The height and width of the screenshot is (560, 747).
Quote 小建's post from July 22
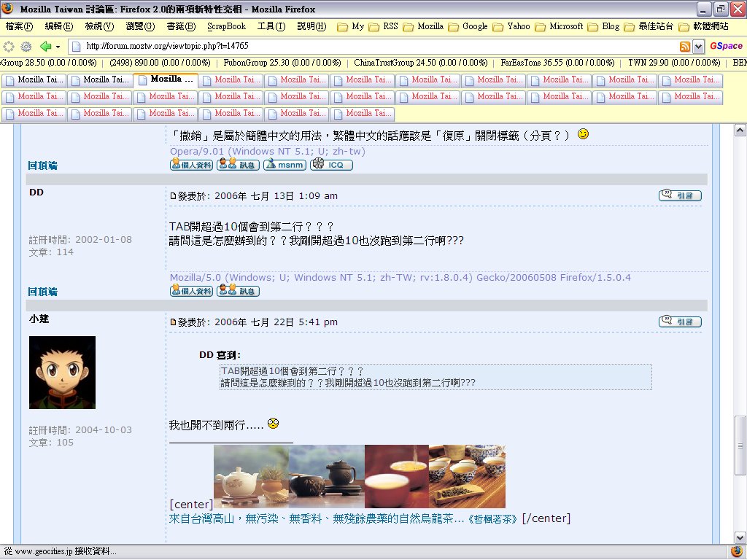[x=680, y=322]
